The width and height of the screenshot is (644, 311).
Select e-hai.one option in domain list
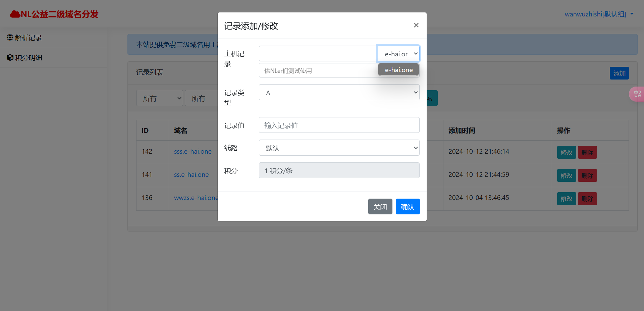click(x=398, y=70)
